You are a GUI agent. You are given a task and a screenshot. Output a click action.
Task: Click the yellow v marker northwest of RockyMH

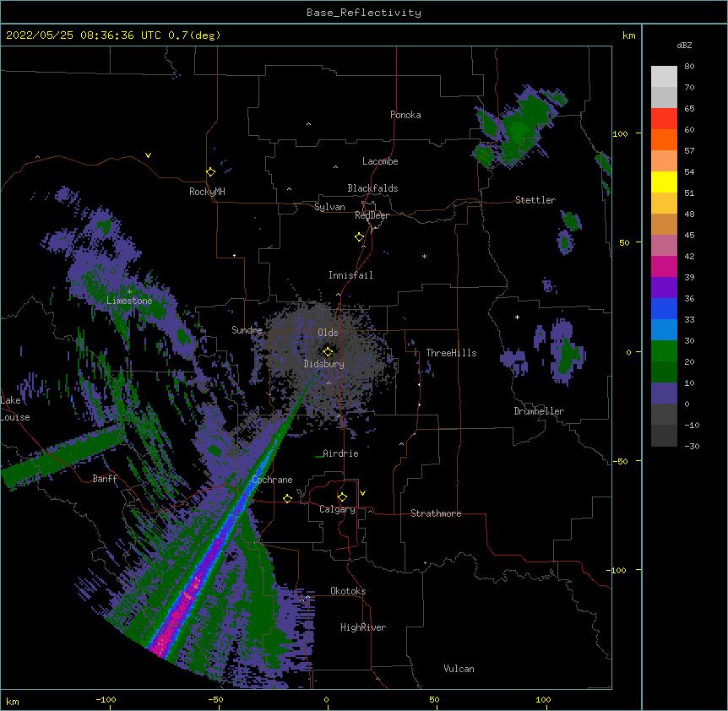coord(148,155)
